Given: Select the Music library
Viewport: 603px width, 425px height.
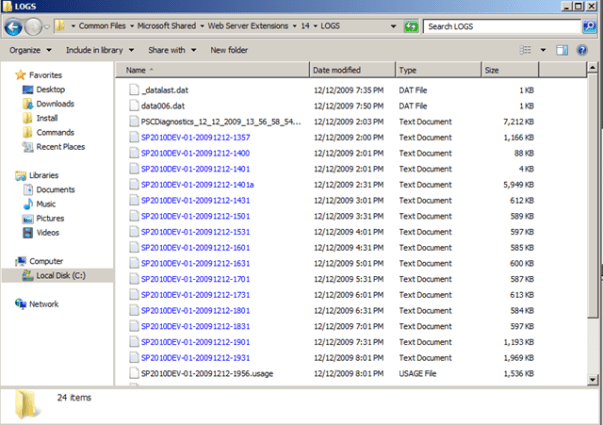Looking at the screenshot, I should [x=48, y=204].
